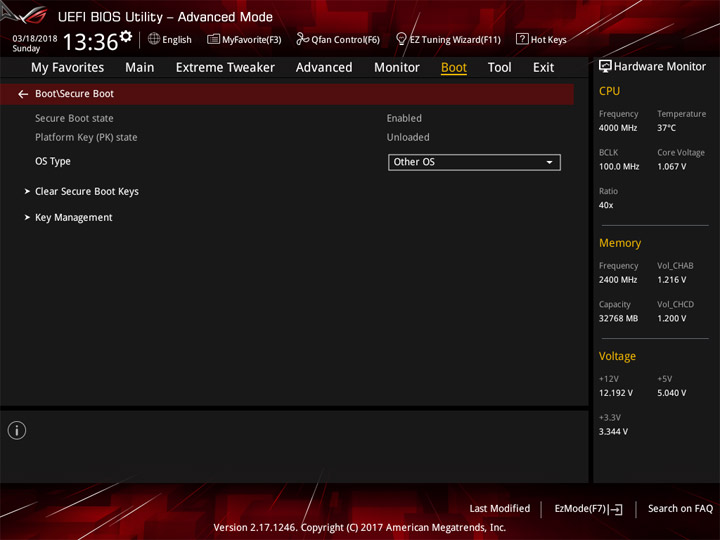Click the Hardware Monitor screen icon
The image size is (720, 540).
pos(605,67)
